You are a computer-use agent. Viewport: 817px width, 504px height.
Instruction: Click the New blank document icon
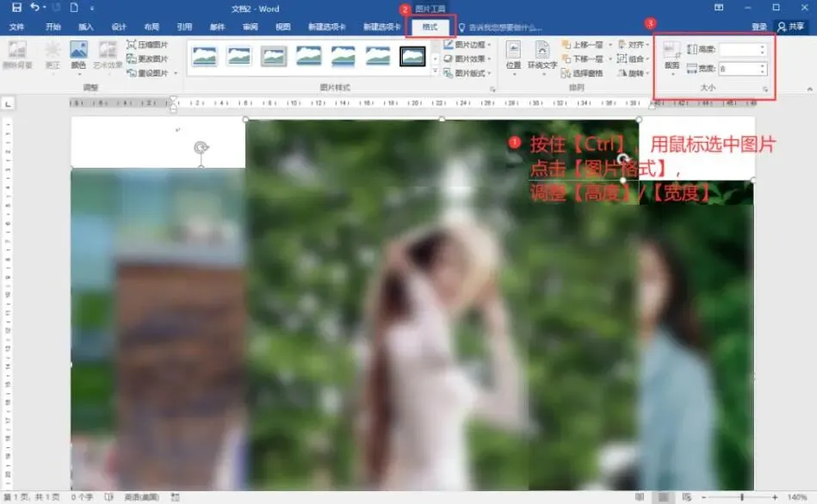click(x=74, y=8)
